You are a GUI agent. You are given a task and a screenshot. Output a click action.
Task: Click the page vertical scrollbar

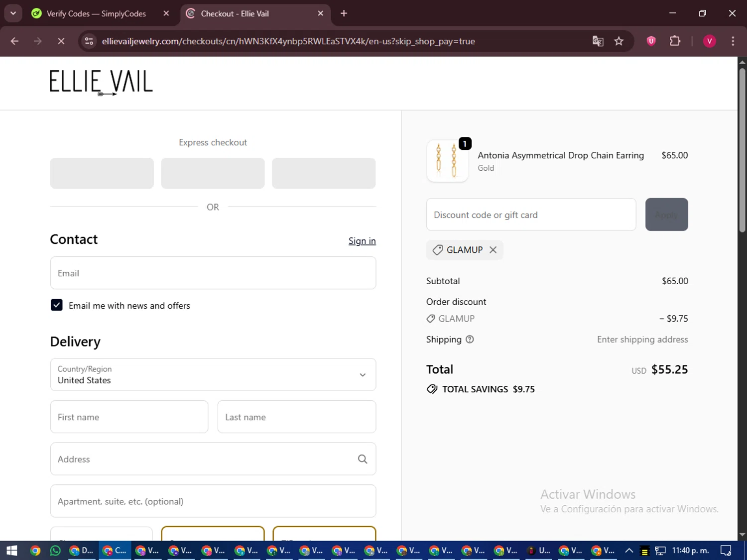pyautogui.click(x=742, y=150)
